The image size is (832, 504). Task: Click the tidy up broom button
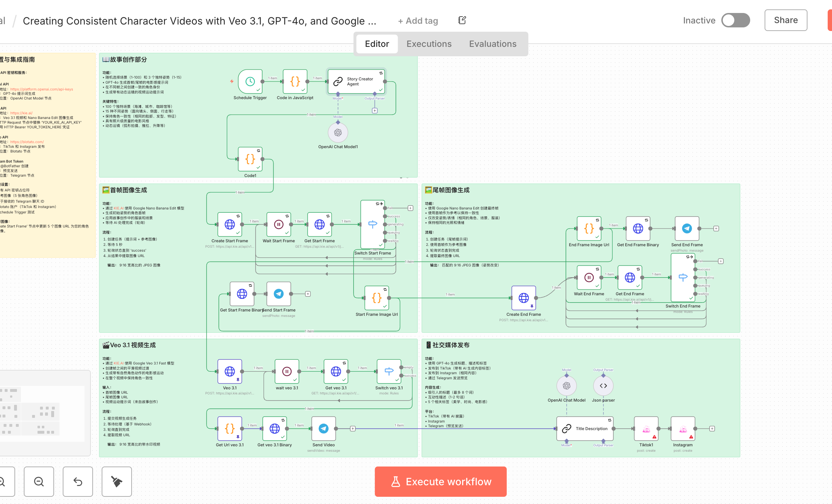click(116, 481)
